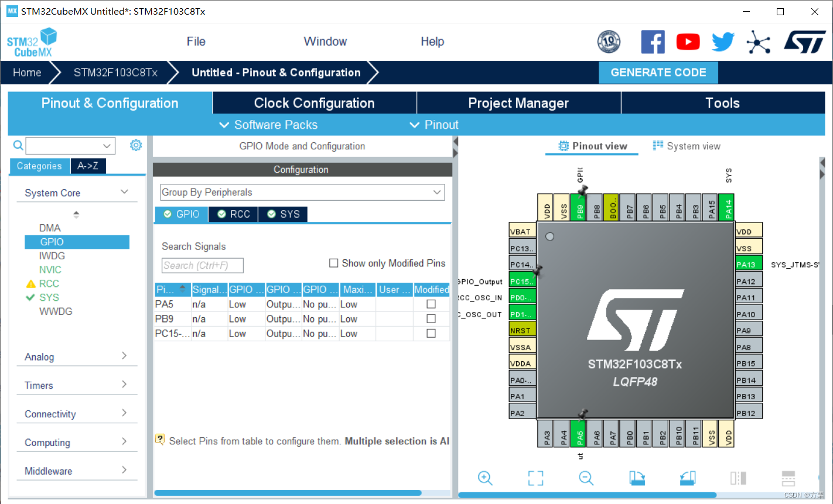Rotate the chip view counter-clockwise icon

688,478
